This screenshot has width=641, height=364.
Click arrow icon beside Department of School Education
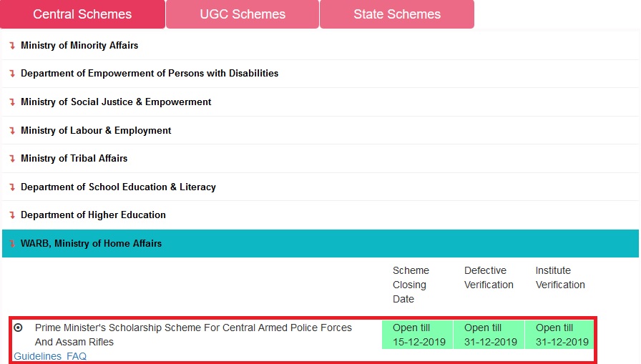point(12,187)
